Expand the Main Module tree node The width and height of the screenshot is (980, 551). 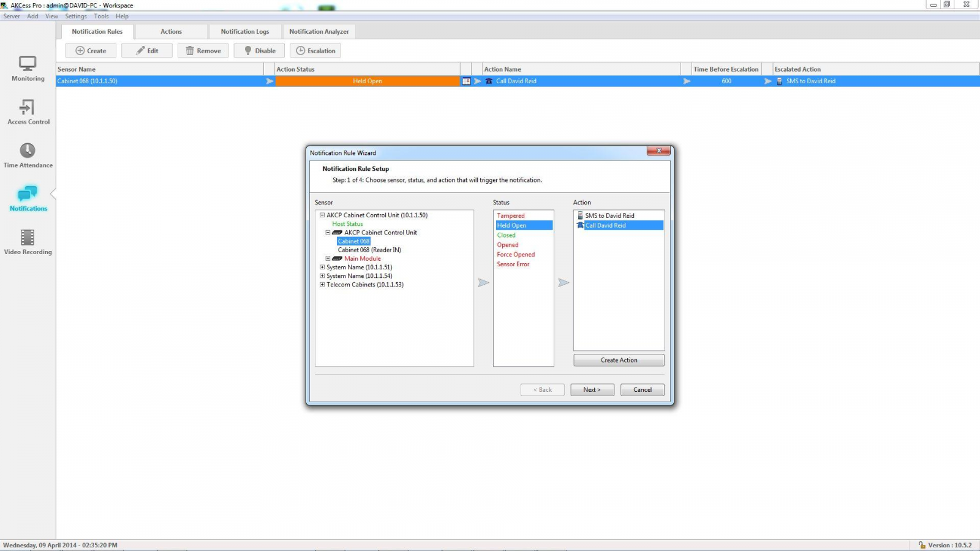point(328,259)
